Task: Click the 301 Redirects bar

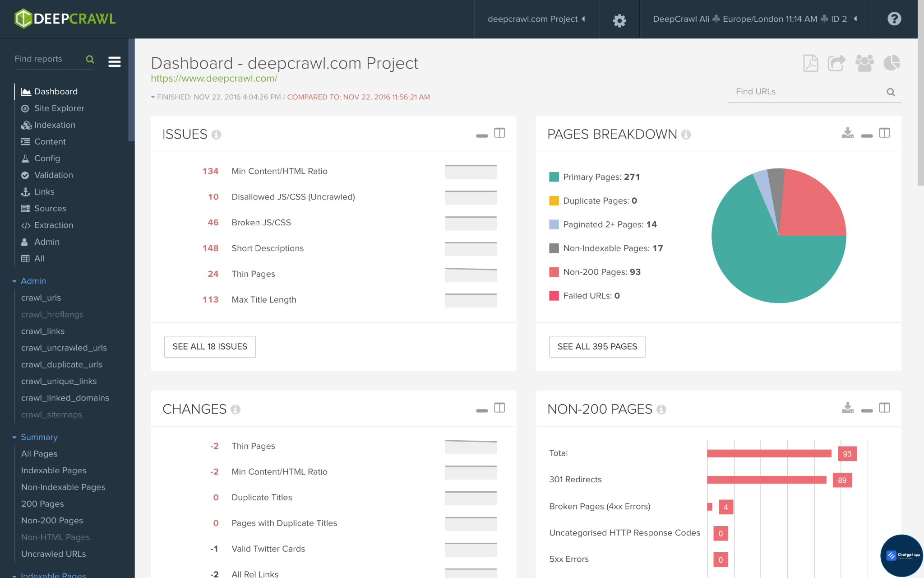Action: pos(767,480)
